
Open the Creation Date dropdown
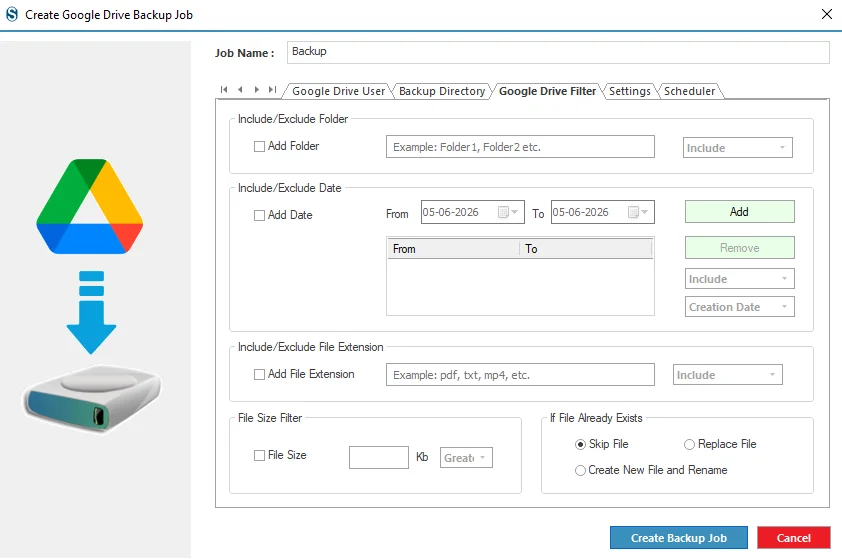click(739, 307)
